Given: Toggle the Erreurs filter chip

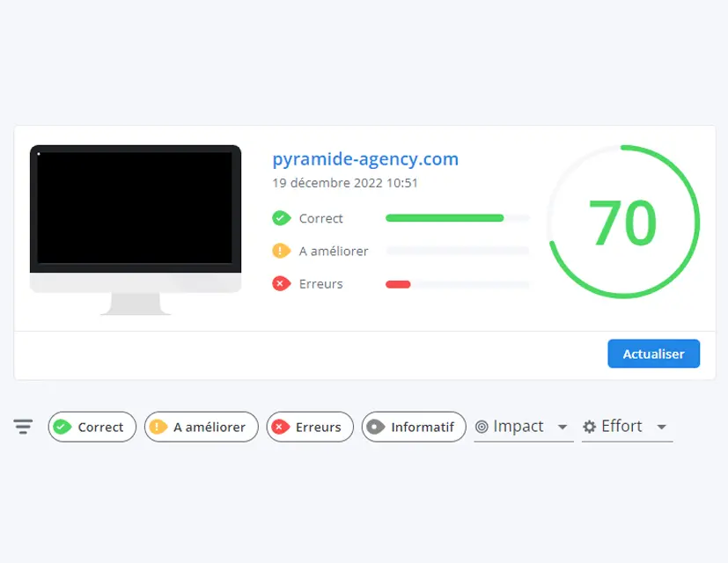Looking at the screenshot, I should point(310,427).
